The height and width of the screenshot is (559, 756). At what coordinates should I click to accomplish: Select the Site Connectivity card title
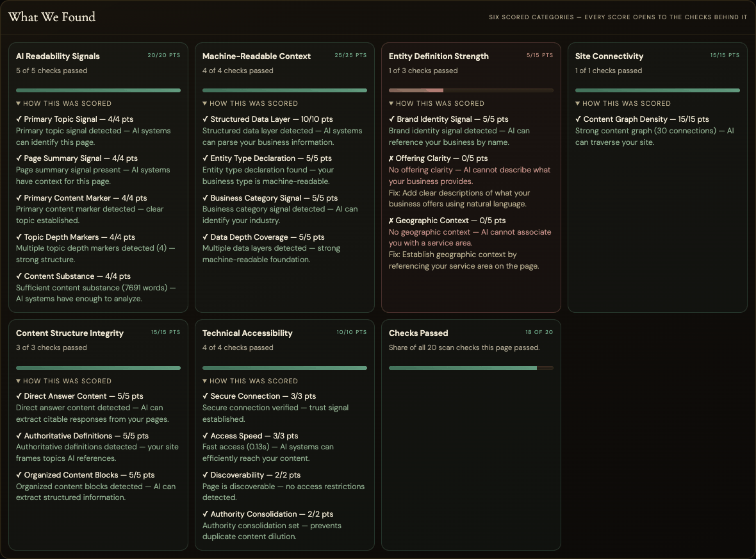click(609, 56)
